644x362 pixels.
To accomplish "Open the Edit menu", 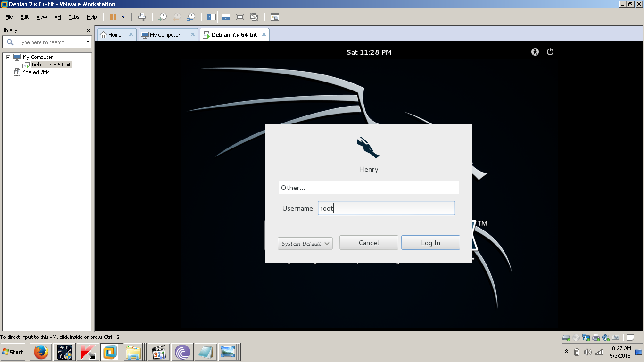I will tap(25, 17).
